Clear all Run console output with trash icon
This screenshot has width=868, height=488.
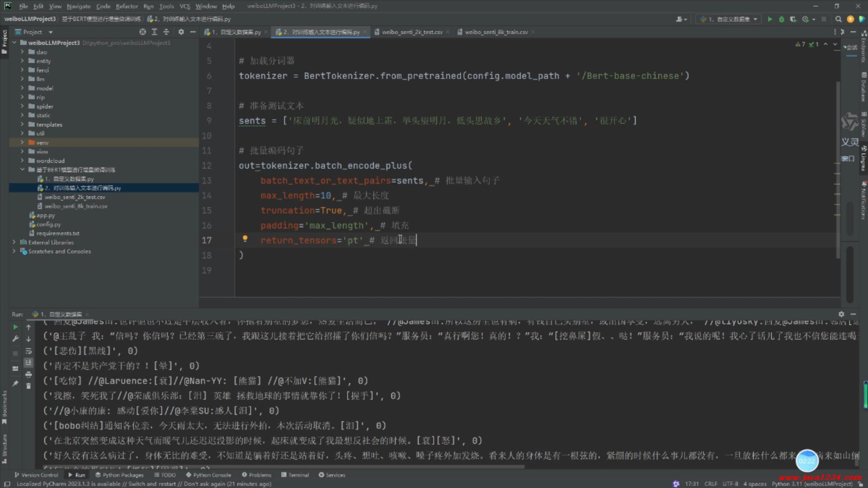pyautogui.click(x=28, y=386)
